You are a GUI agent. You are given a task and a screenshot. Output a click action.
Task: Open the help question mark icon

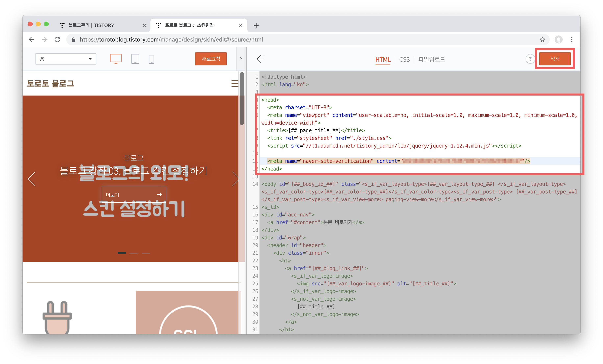[x=530, y=59]
